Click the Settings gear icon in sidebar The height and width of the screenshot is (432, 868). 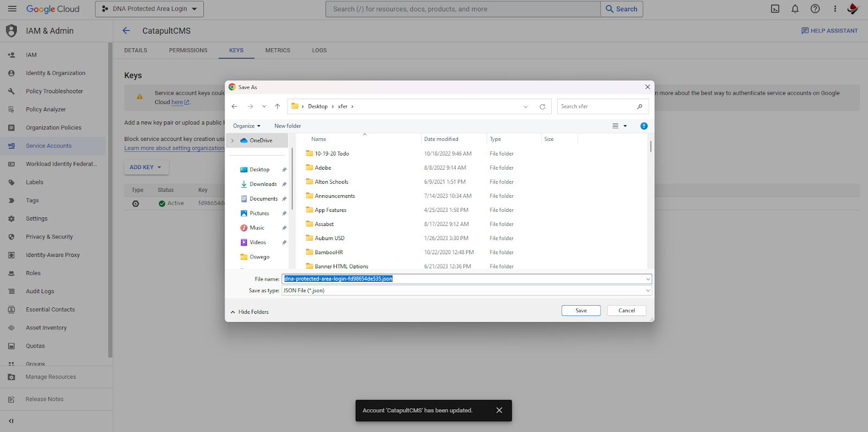[11, 218]
